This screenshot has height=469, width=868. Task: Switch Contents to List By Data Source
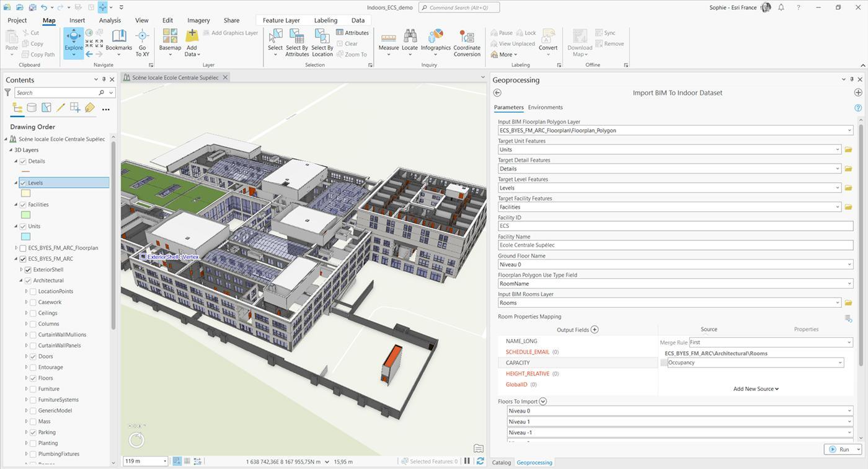click(32, 108)
